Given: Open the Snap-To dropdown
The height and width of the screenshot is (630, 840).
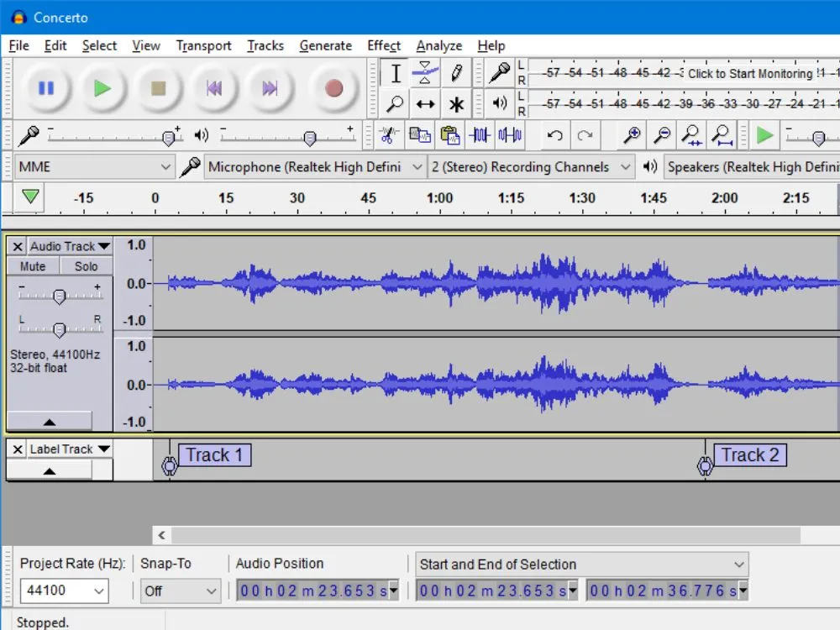Looking at the screenshot, I should pos(181,591).
